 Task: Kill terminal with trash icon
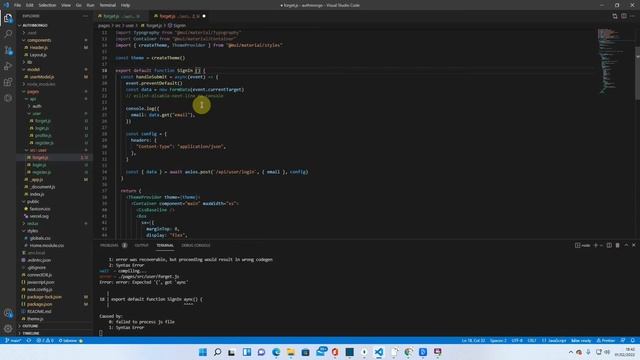618,245
